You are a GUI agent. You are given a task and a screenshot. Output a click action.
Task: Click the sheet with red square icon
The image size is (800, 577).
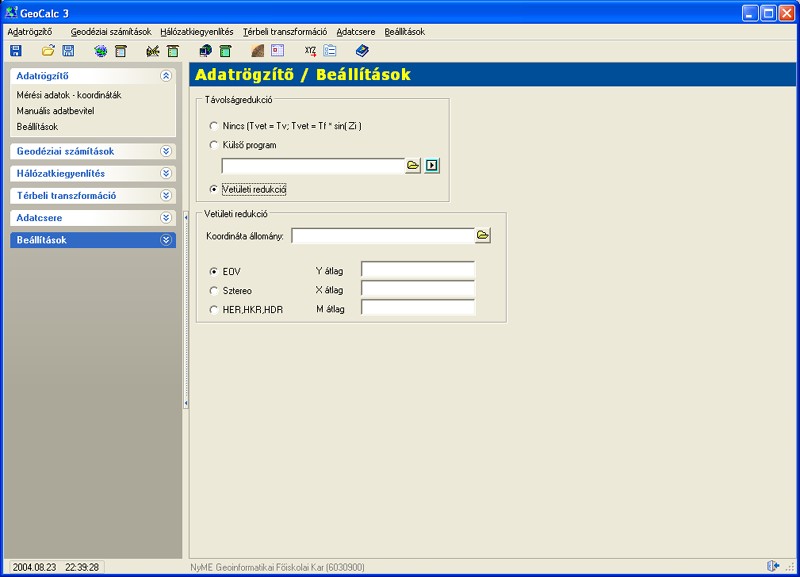pyautogui.click(x=278, y=51)
